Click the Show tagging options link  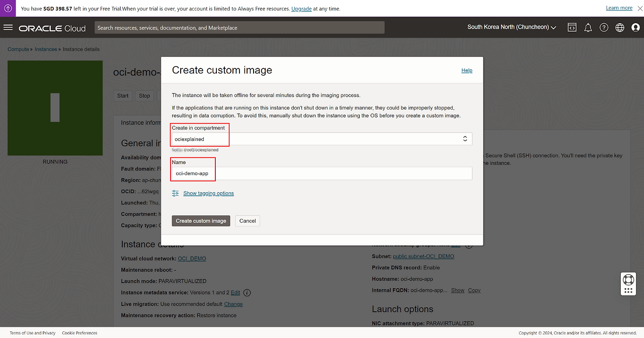[x=208, y=193]
